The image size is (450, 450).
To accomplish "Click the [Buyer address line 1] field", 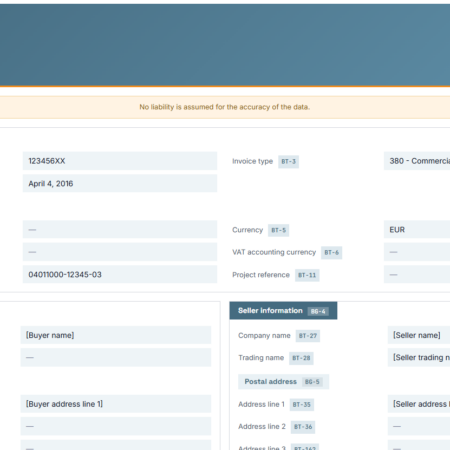I will (x=116, y=404).
